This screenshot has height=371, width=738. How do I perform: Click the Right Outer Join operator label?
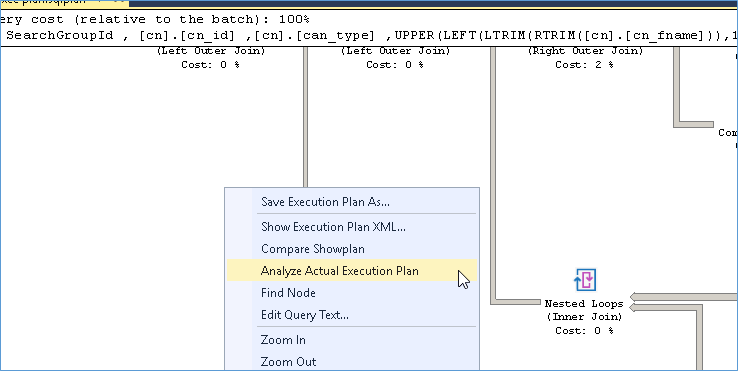[x=585, y=51]
